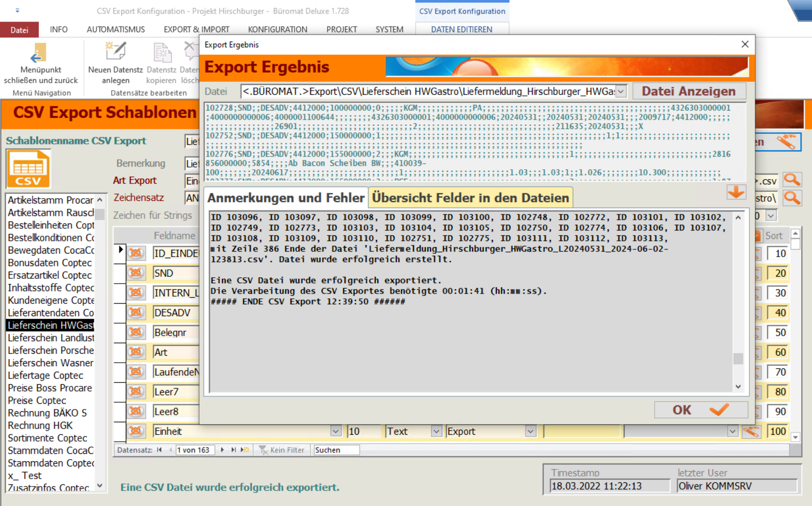Expand the Einheit field name dropdown

(x=335, y=431)
